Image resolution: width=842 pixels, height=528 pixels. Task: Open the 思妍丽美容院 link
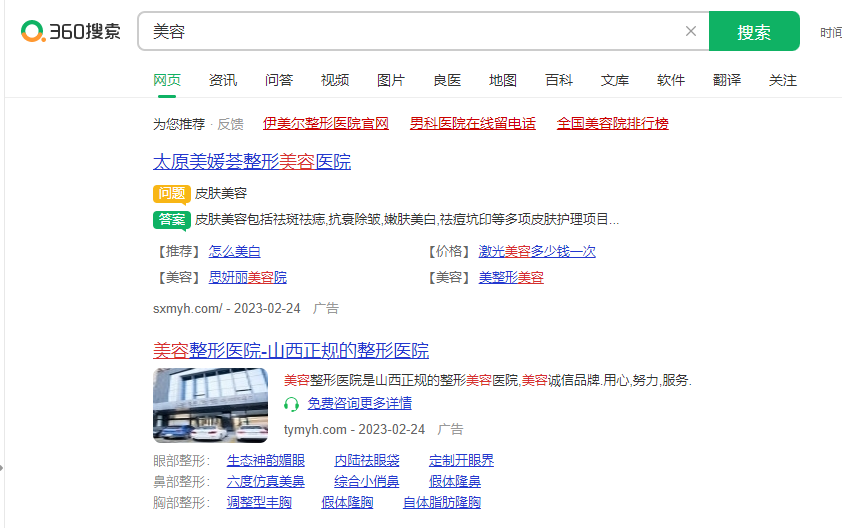point(248,277)
